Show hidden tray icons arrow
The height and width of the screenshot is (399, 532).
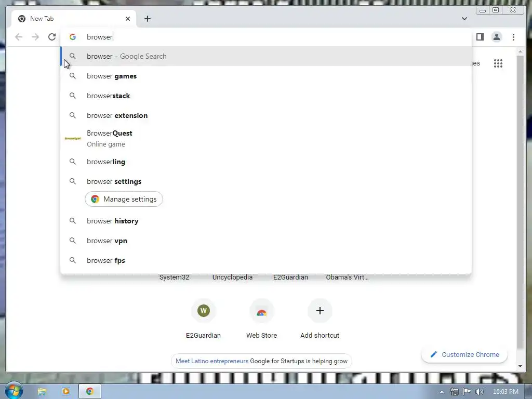point(442,392)
